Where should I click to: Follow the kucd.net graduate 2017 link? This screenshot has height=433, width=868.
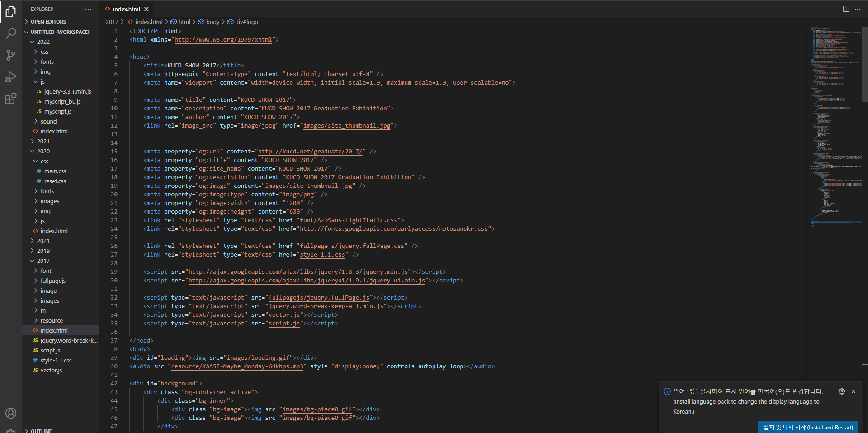point(310,152)
